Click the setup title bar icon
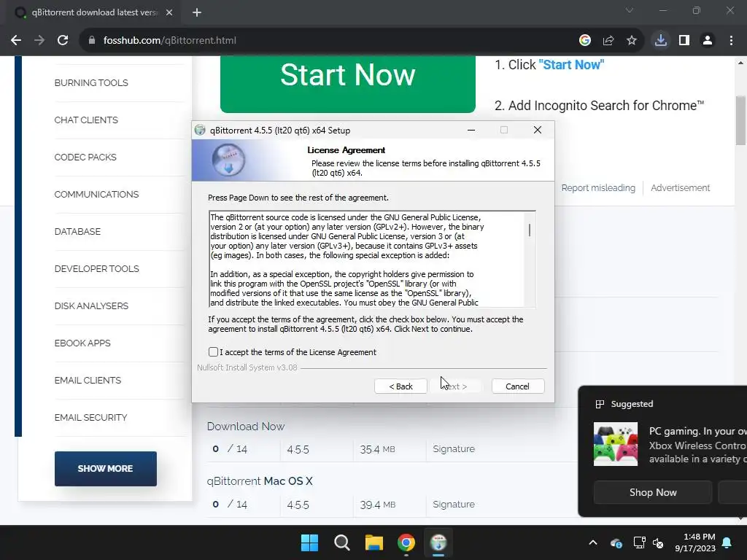This screenshot has width=747, height=560. click(x=200, y=130)
